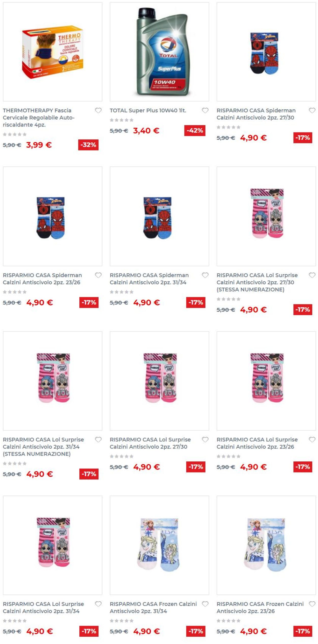318x644 pixels.
Task: Rate the TOTAL Super Plus with stars
Action: pyautogui.click(x=122, y=120)
